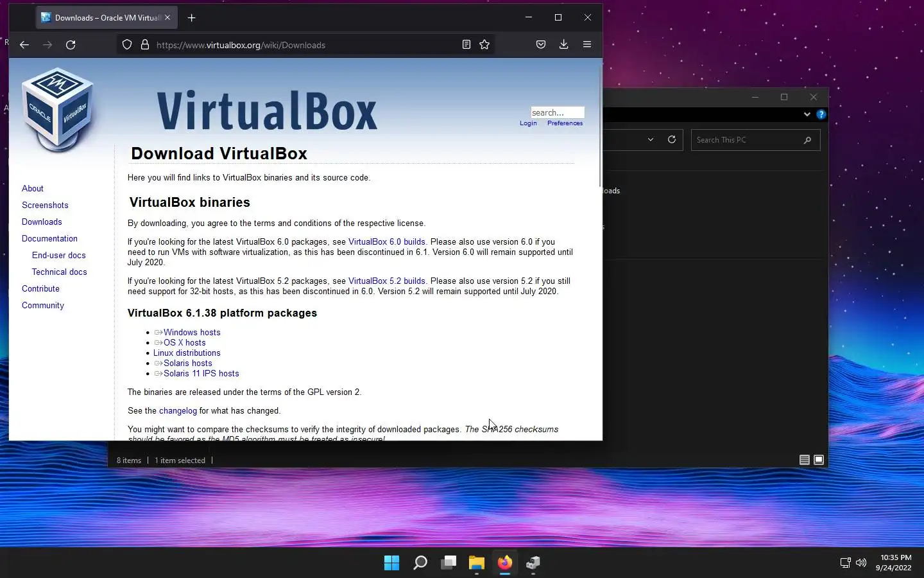
Task: Open Firefox downloads panel
Action: (x=563, y=45)
